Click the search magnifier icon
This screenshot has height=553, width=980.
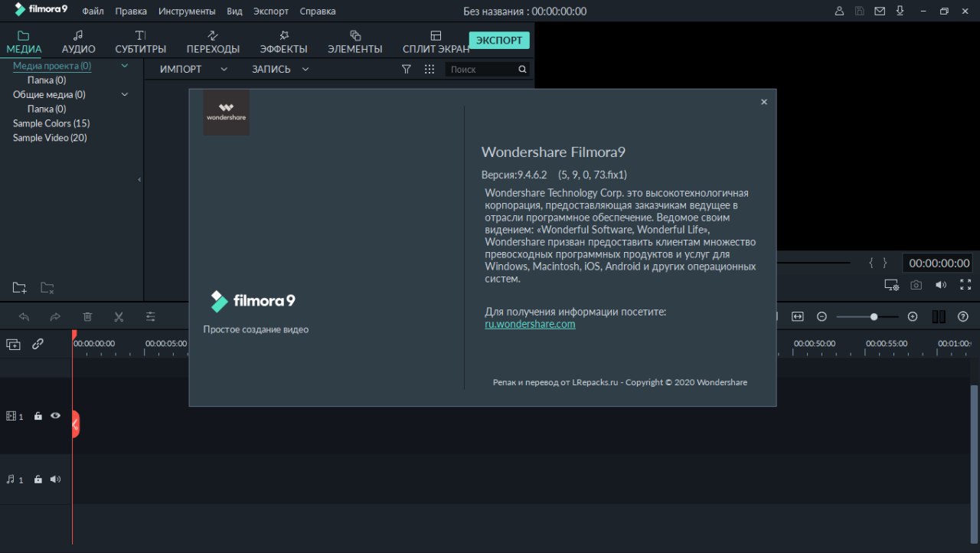coord(522,69)
